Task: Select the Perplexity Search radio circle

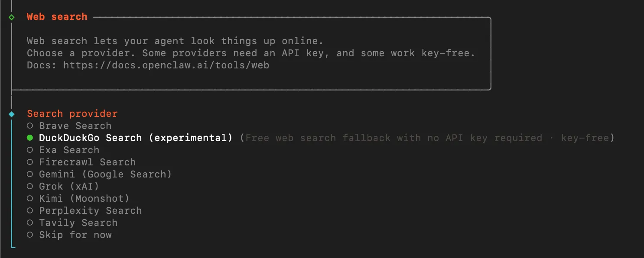Action: [29, 211]
